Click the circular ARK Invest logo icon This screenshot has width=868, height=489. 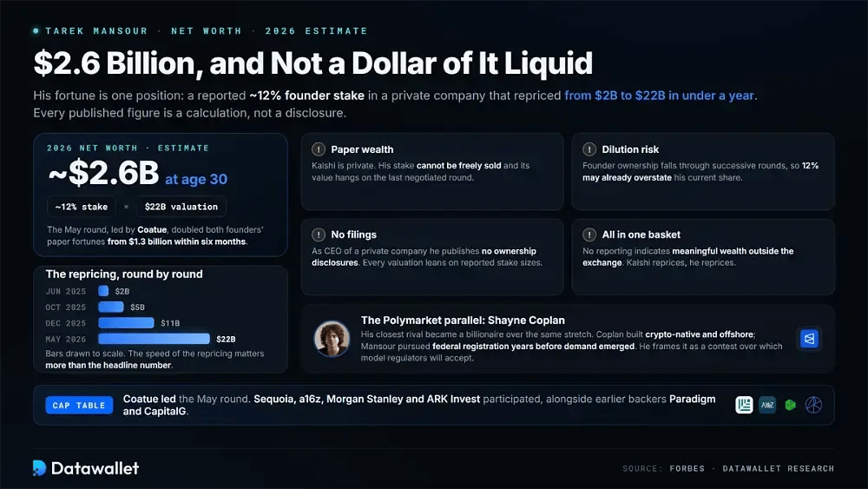pyautogui.click(x=813, y=405)
